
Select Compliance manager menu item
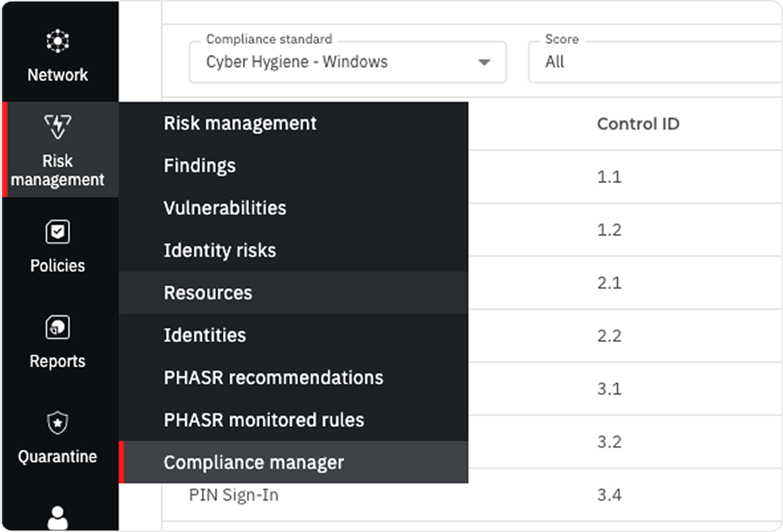[293, 462]
